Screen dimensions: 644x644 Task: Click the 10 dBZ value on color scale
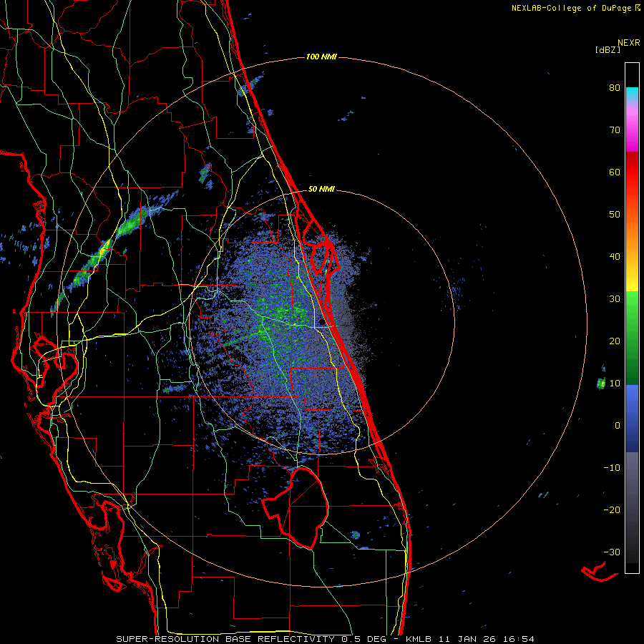[615, 384]
